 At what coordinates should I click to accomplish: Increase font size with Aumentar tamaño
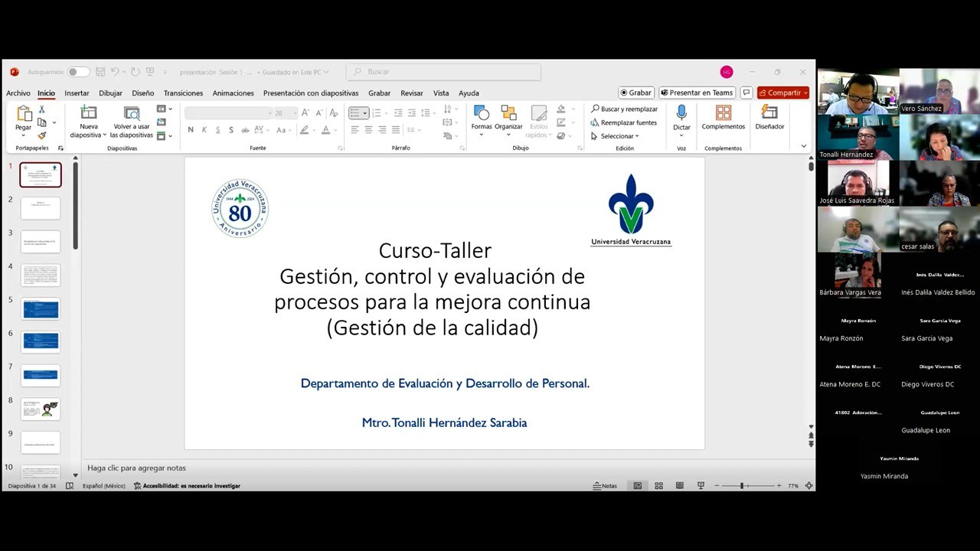305,112
